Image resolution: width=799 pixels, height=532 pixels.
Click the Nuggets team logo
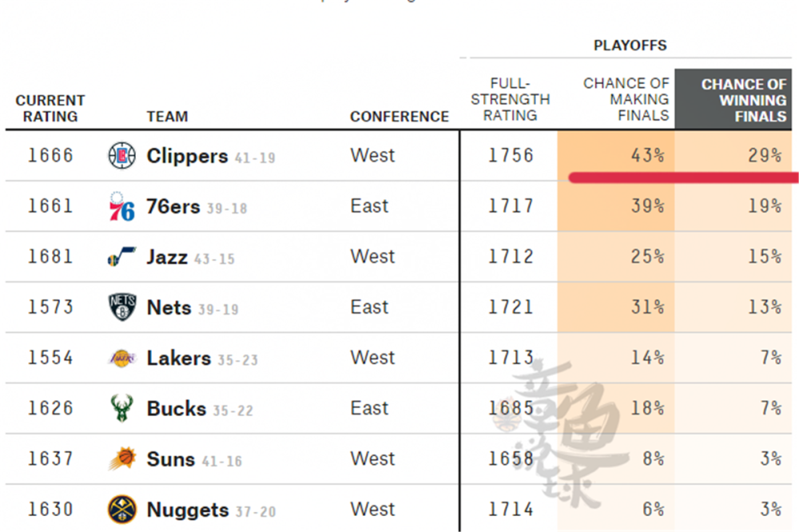[x=122, y=510]
